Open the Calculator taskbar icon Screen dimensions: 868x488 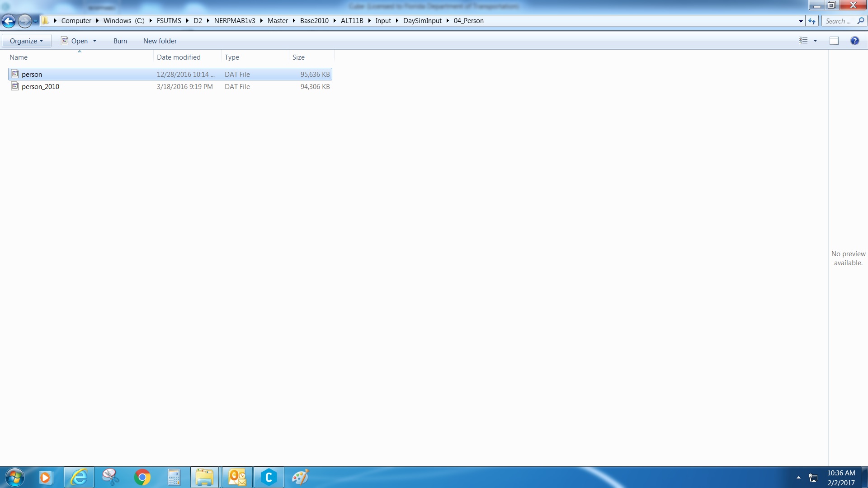[174, 477]
